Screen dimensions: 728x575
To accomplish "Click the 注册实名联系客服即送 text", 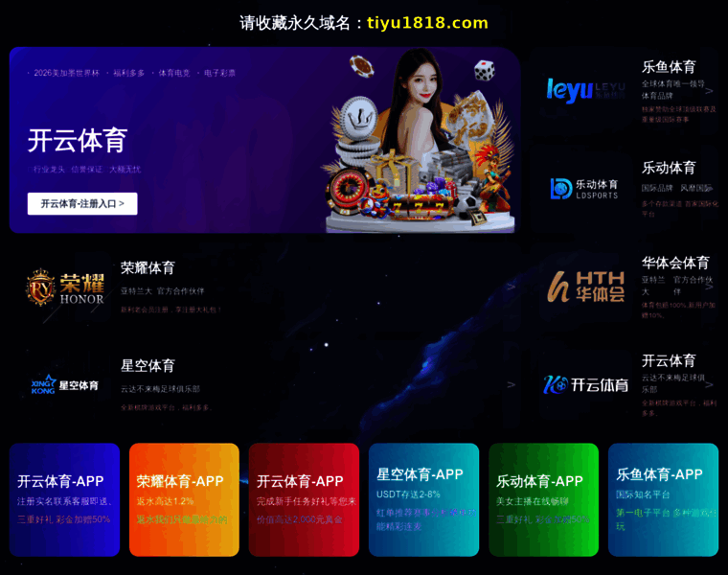I will (64, 501).
